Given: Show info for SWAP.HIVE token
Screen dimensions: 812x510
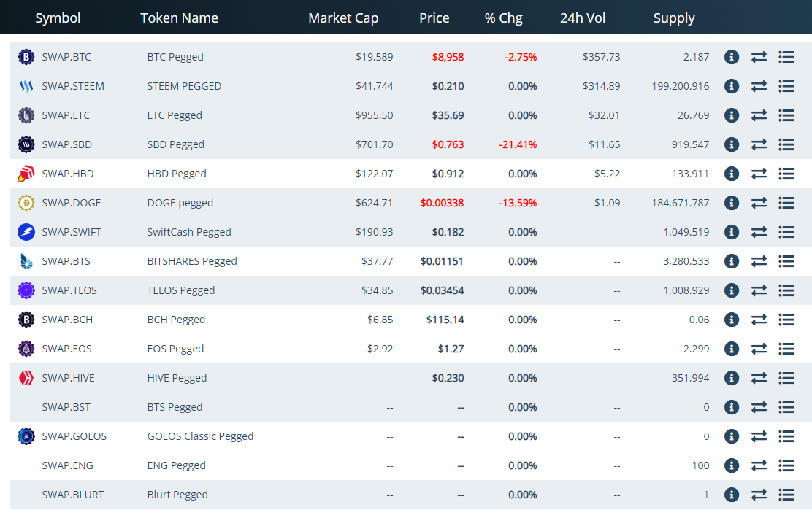Looking at the screenshot, I should pos(731,378).
